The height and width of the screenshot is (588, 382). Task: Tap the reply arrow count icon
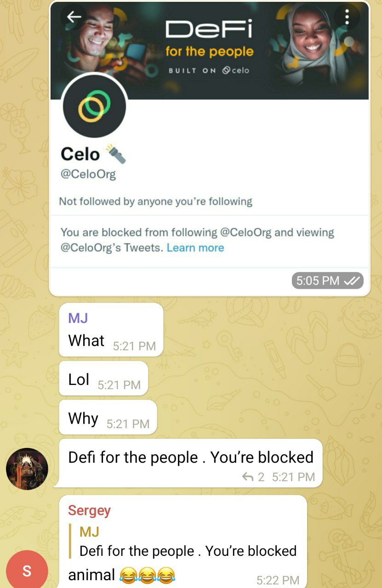click(x=253, y=477)
